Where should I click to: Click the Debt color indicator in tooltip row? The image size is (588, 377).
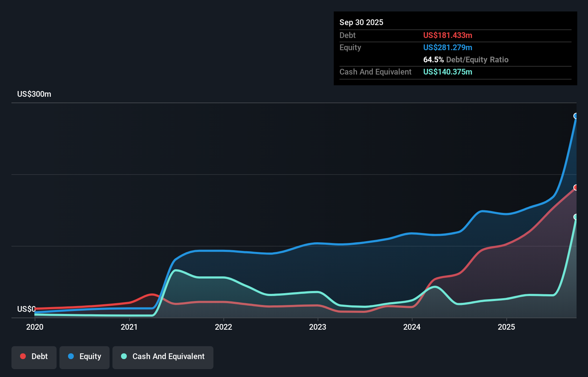448,35
